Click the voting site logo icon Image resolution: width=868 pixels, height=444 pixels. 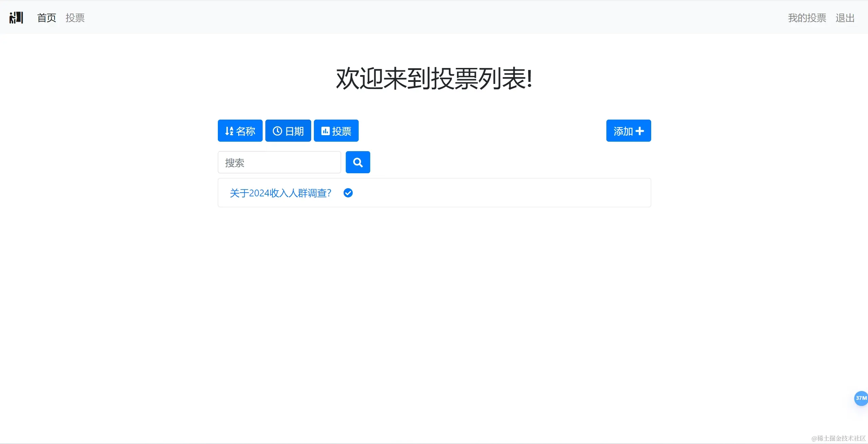[16, 18]
